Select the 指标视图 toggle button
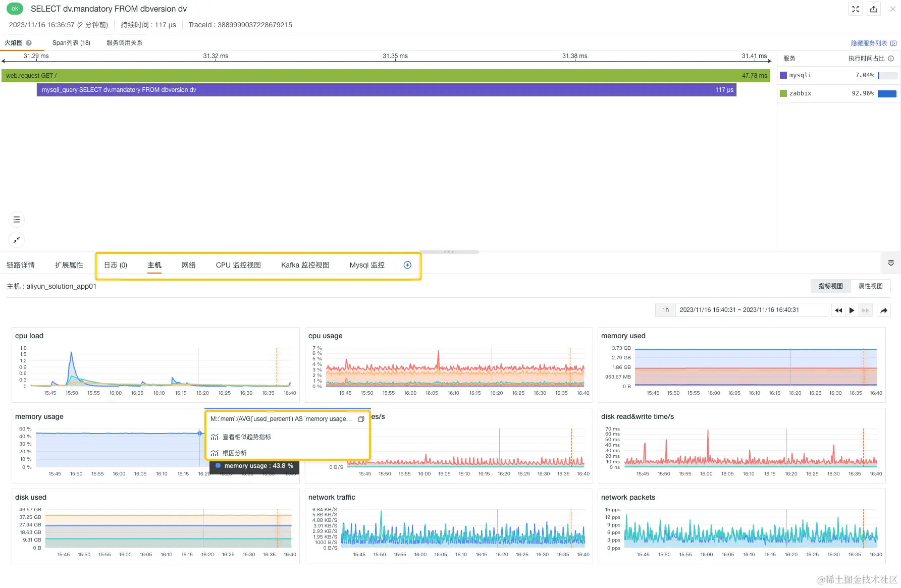 [830, 286]
